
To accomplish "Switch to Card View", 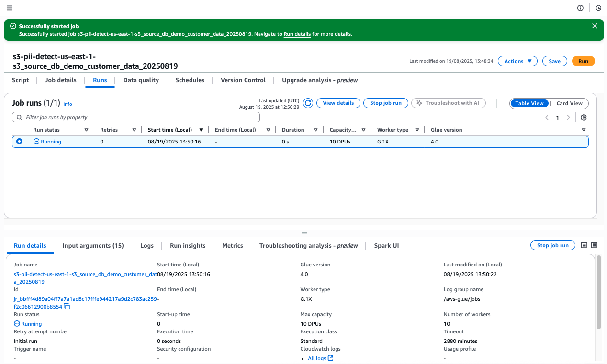I will [569, 103].
